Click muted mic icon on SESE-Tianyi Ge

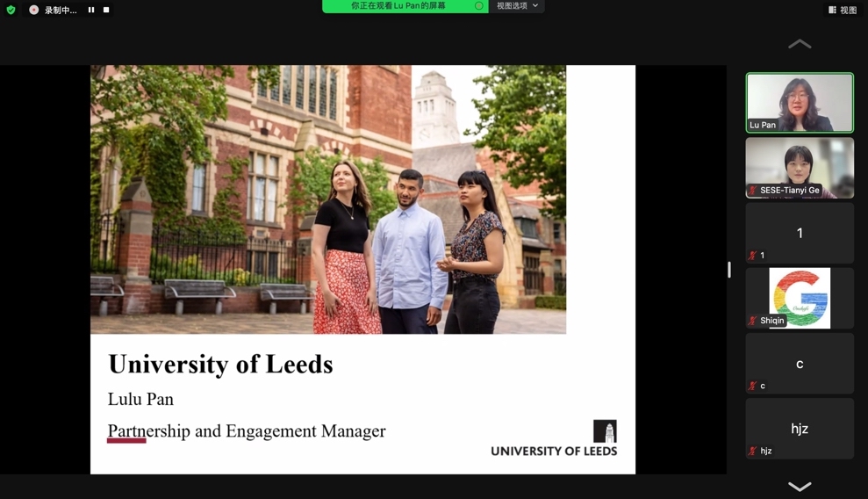752,191
